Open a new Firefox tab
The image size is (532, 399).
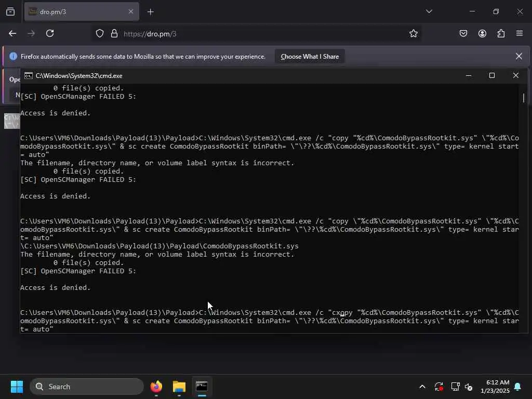pyautogui.click(x=151, y=12)
